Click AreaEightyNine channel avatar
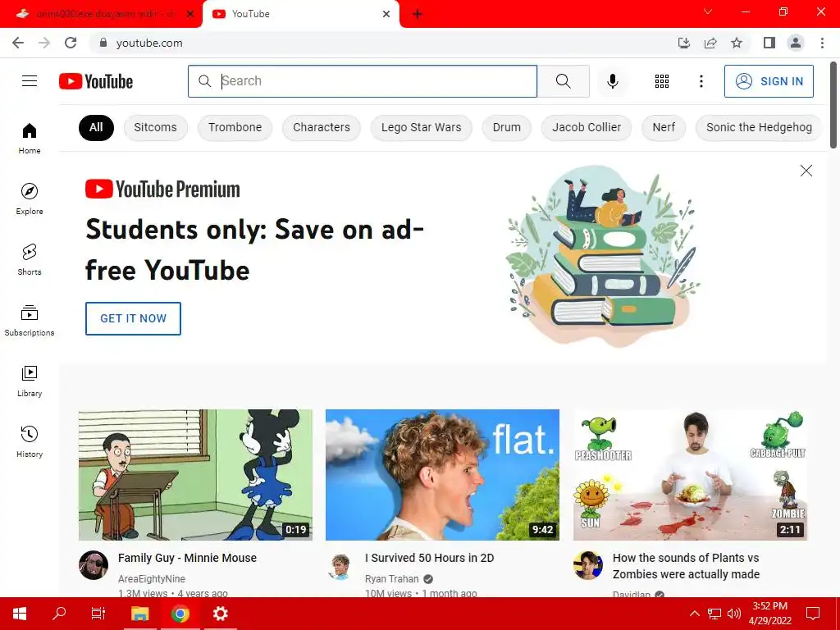This screenshot has width=840, height=630. [x=94, y=565]
